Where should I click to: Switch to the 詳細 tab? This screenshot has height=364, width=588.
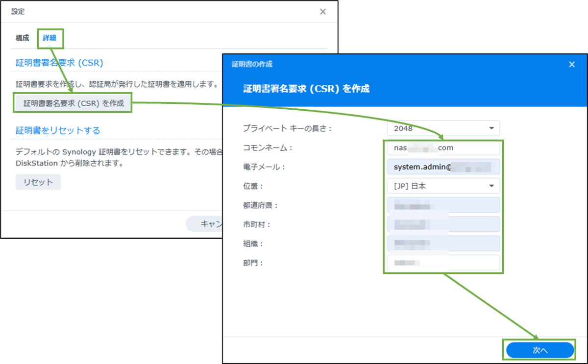[x=49, y=38]
